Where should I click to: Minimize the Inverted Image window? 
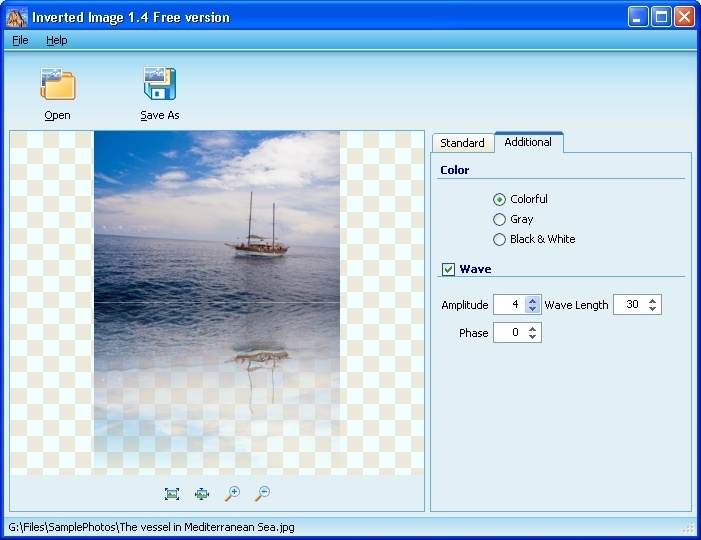(638, 17)
